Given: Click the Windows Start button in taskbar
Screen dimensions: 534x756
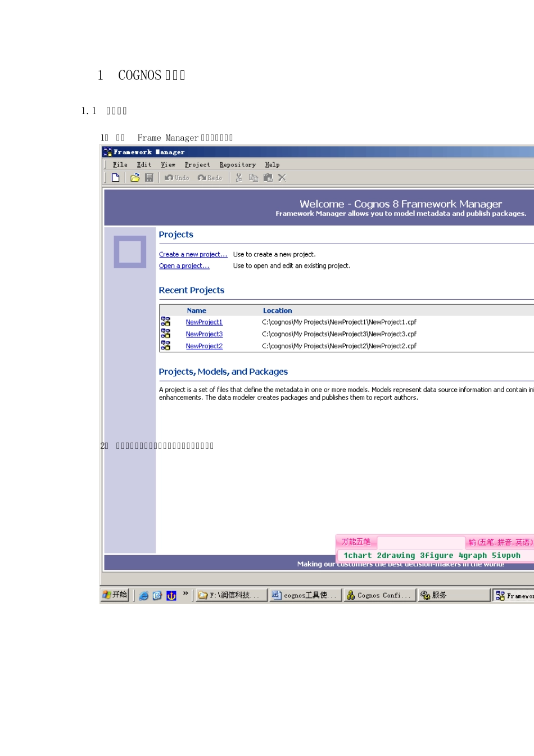Looking at the screenshot, I should coord(115,595).
